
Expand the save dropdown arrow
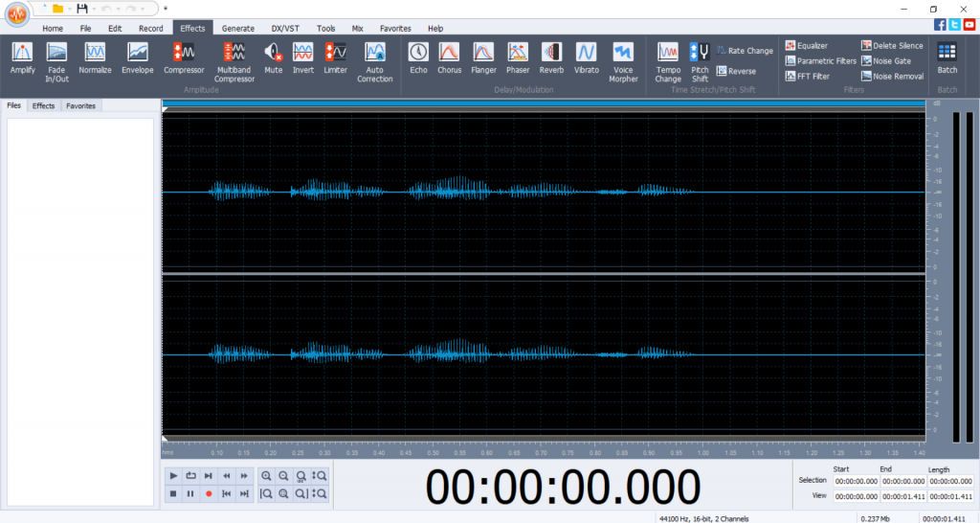(95, 9)
